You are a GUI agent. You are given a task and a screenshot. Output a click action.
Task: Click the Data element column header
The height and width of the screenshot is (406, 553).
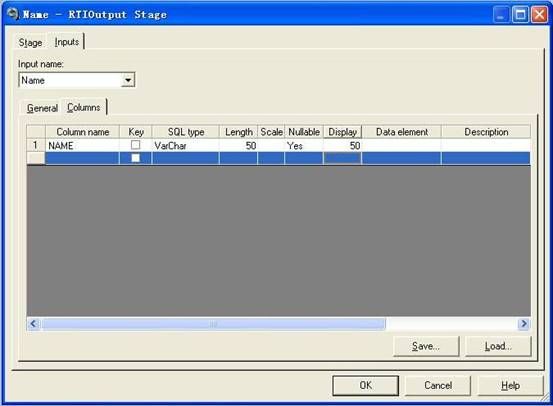pyautogui.click(x=402, y=132)
